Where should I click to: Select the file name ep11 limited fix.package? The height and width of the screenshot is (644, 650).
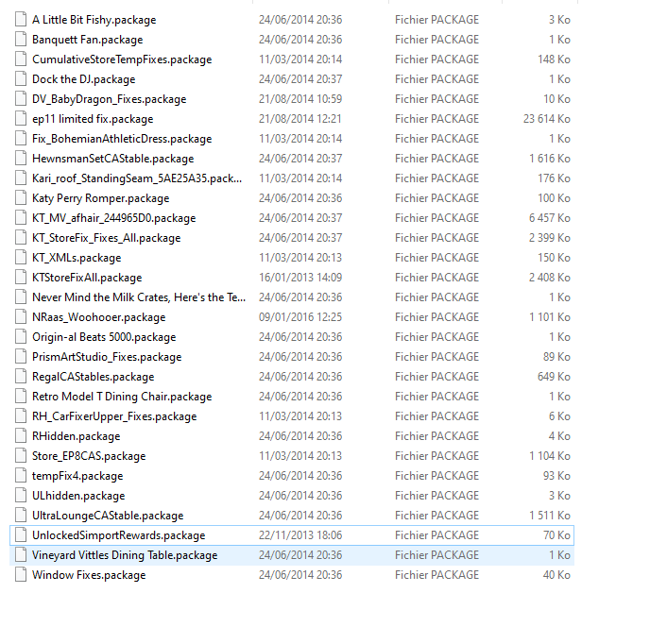pos(93,119)
